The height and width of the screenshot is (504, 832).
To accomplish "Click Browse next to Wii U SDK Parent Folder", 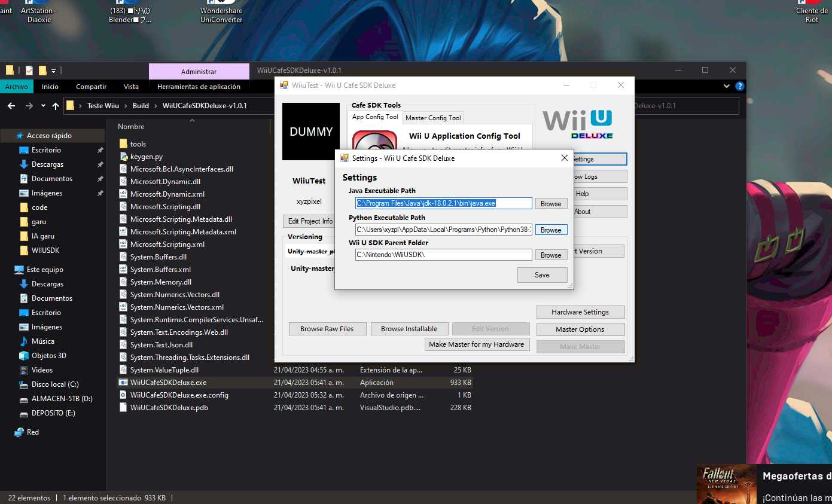I will coord(551,255).
